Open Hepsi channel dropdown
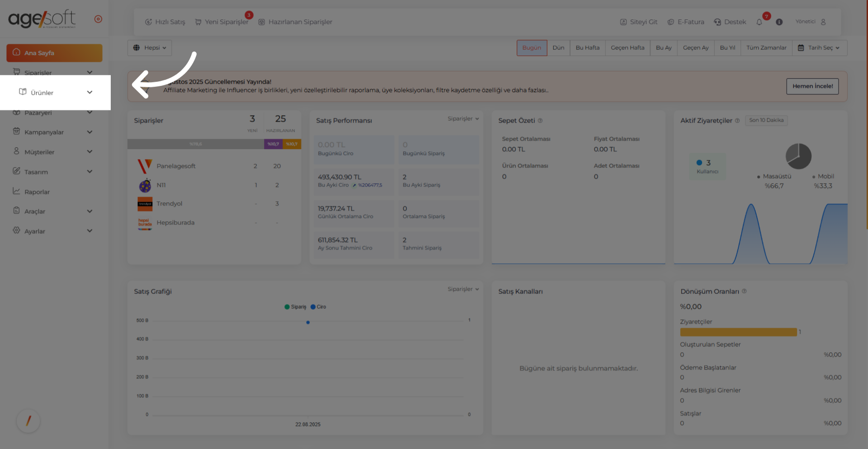The height and width of the screenshot is (449, 868). point(150,48)
